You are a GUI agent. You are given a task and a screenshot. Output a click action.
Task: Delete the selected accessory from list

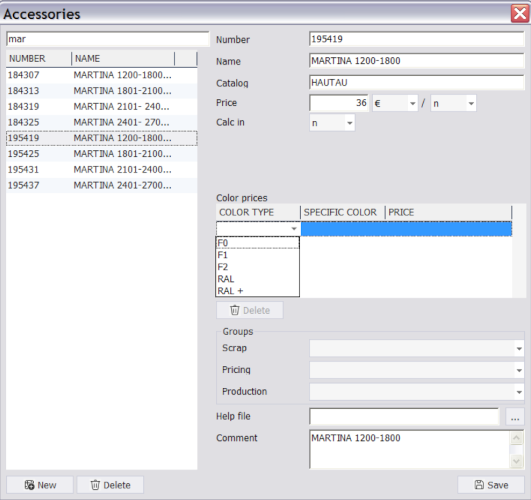110,485
